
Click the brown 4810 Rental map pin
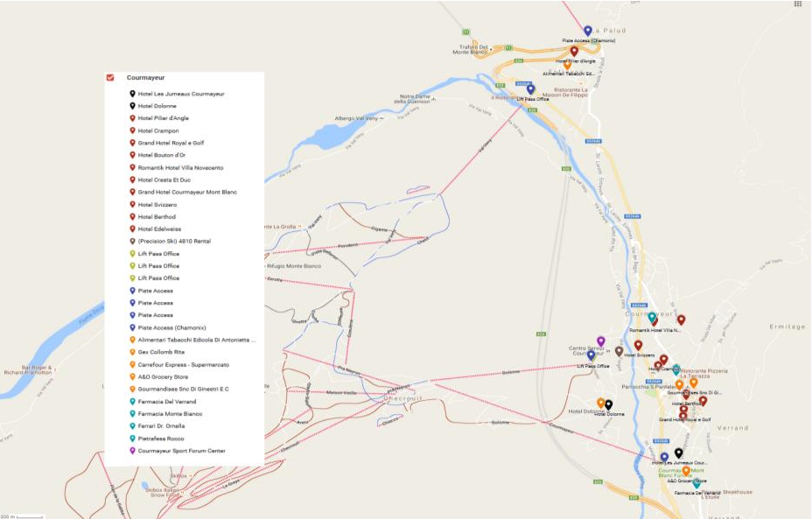[x=619, y=352]
